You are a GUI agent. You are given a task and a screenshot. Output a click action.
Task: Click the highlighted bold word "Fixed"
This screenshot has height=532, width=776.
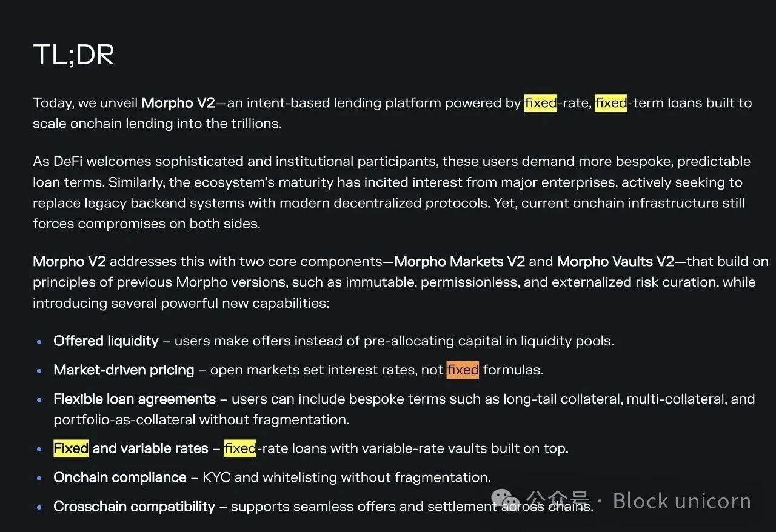pyautogui.click(x=71, y=448)
